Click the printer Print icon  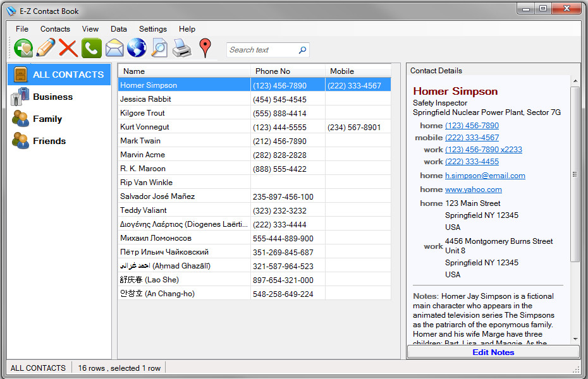[x=182, y=48]
